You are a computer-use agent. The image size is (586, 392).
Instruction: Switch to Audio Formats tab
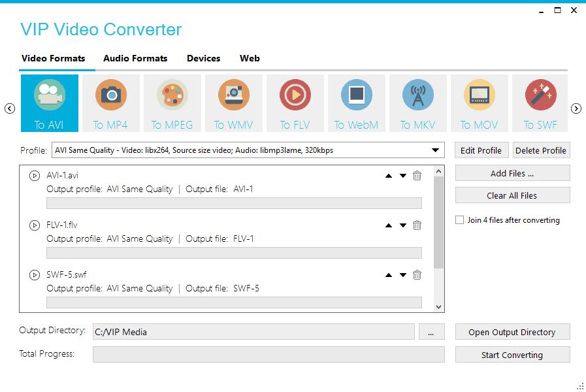(135, 58)
